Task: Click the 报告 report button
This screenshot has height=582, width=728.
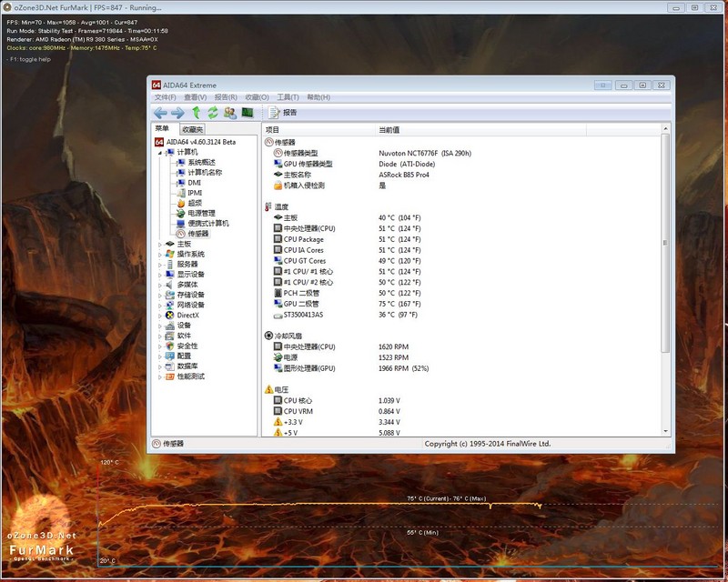Action: pyautogui.click(x=283, y=113)
